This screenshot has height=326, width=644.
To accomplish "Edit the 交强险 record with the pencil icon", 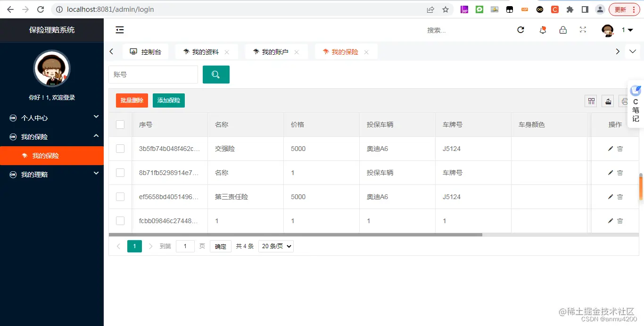I will pos(610,149).
